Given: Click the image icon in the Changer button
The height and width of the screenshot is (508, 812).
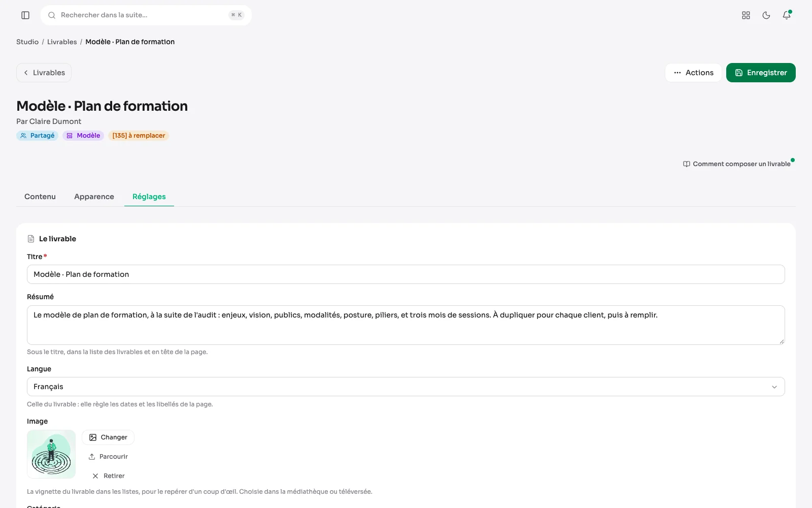Looking at the screenshot, I should tap(93, 437).
